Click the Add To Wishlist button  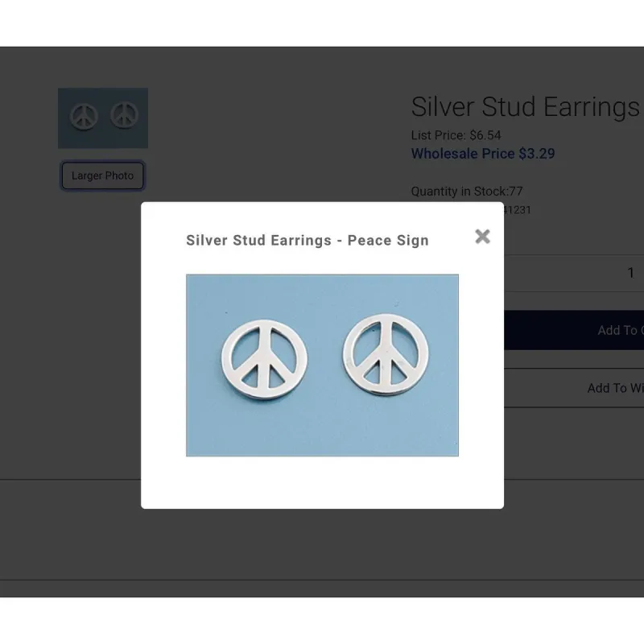point(574,388)
